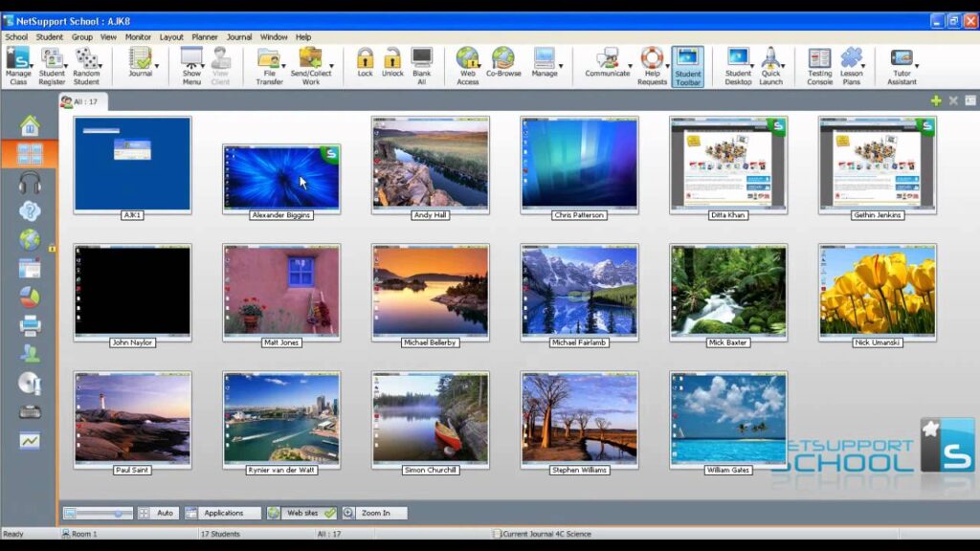Open the Co-Browse tool
Image resolution: width=980 pixels, height=551 pixels.
pyautogui.click(x=503, y=63)
